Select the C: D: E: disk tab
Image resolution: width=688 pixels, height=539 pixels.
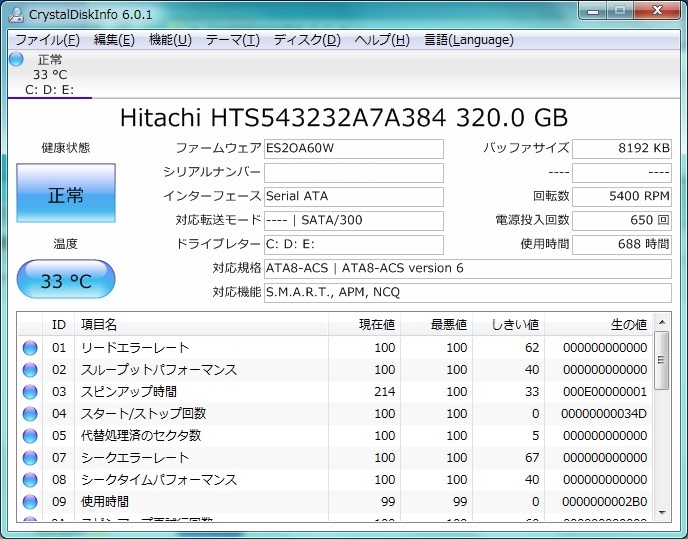point(50,74)
